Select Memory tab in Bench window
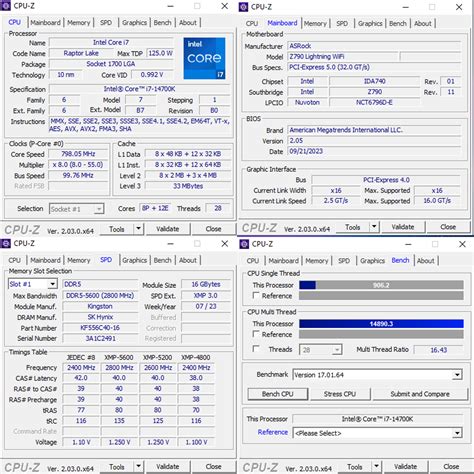474x474 pixels. point(317,261)
